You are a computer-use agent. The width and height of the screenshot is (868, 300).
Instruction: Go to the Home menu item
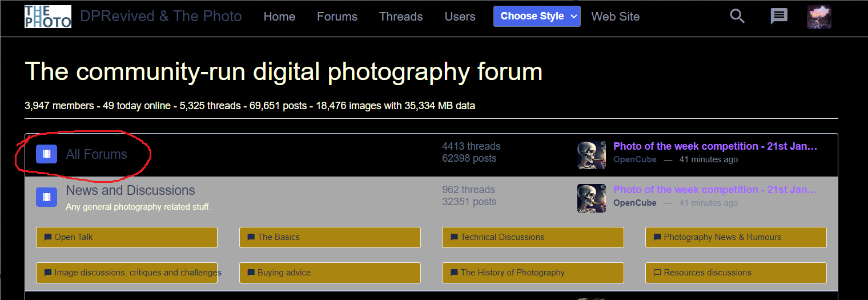279,17
